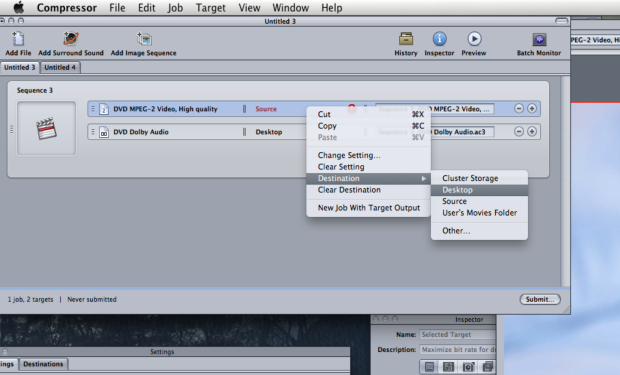Click the Desktop destination of Dolby Audio target
Screen dimensions: 620x375
(x=268, y=132)
